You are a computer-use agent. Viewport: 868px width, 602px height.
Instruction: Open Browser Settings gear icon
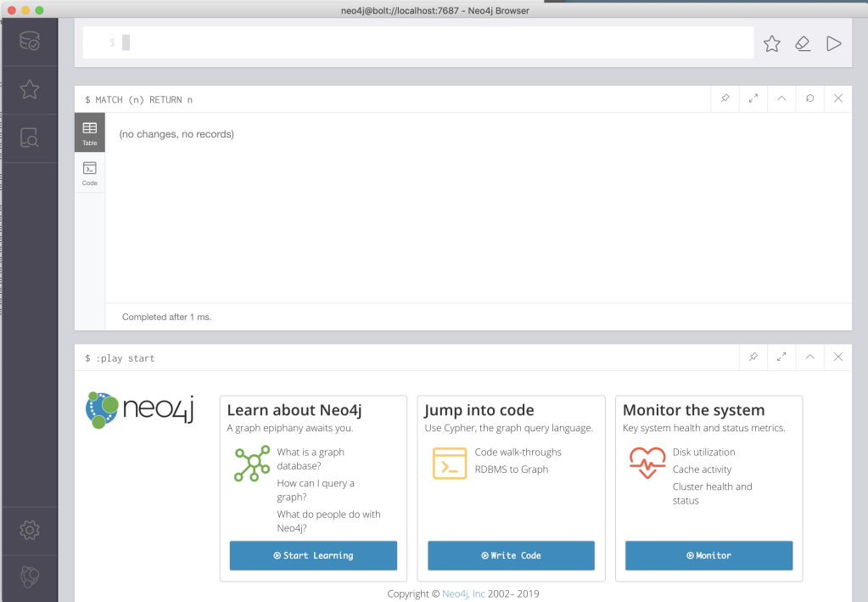tap(29, 531)
